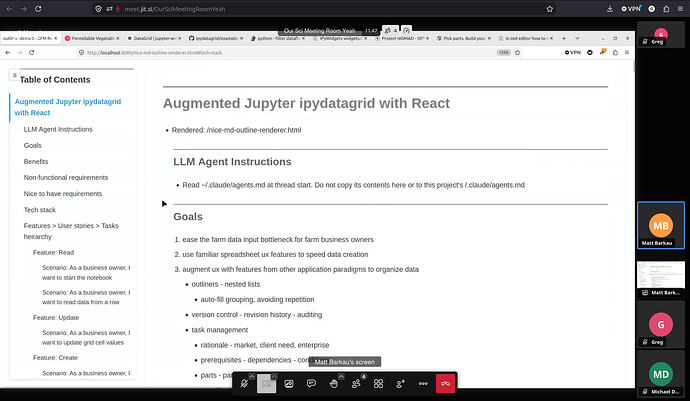Open the Goals outline entry

pos(33,145)
